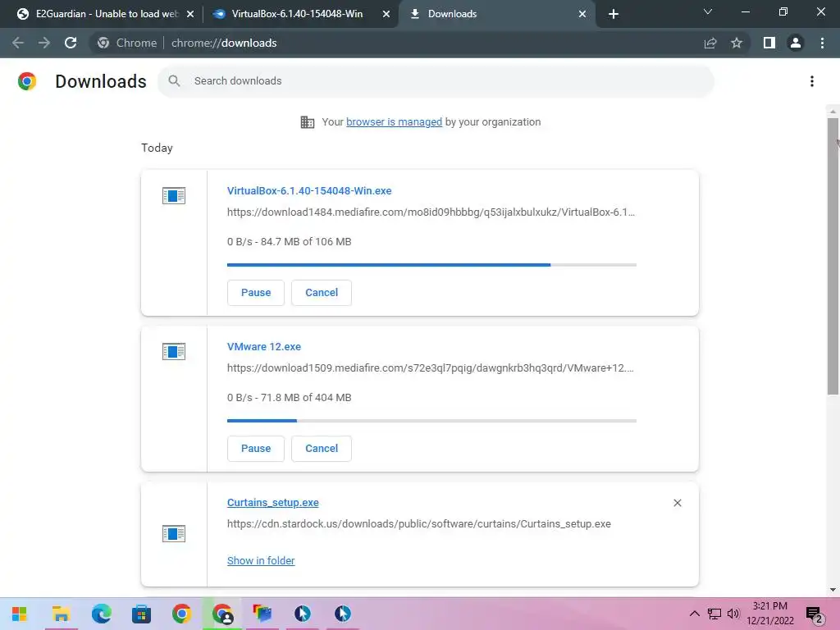This screenshot has width=840, height=630.
Task: Open the Curtains_setup.exe file link
Action: pos(272,503)
